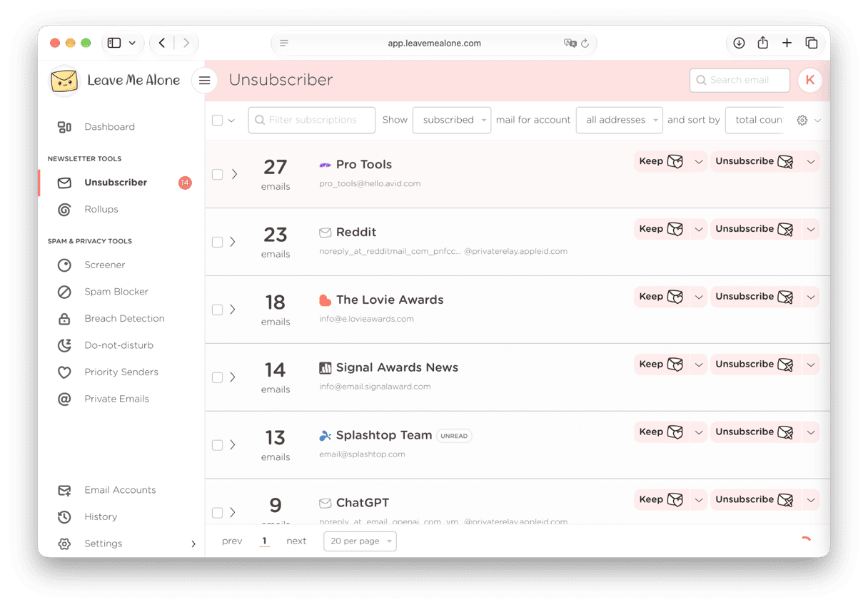
Task: Expand the Reddit row arrow
Action: [233, 242]
